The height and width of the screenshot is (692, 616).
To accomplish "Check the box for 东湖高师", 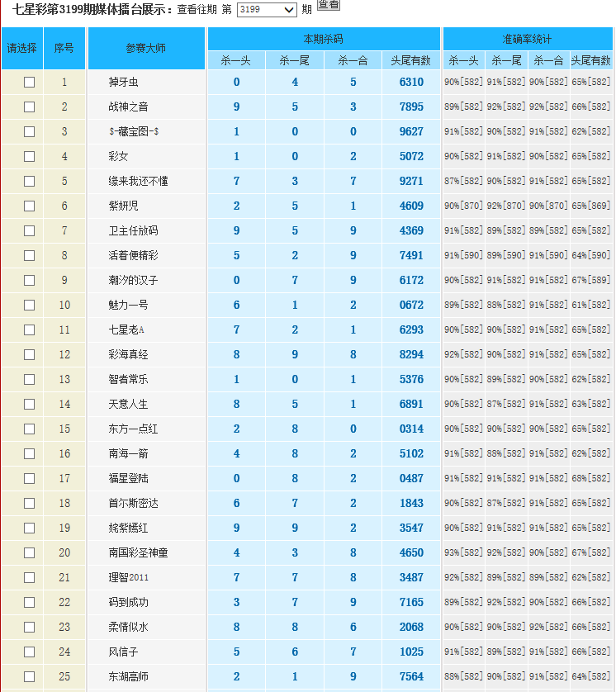I will pyautogui.click(x=30, y=676).
